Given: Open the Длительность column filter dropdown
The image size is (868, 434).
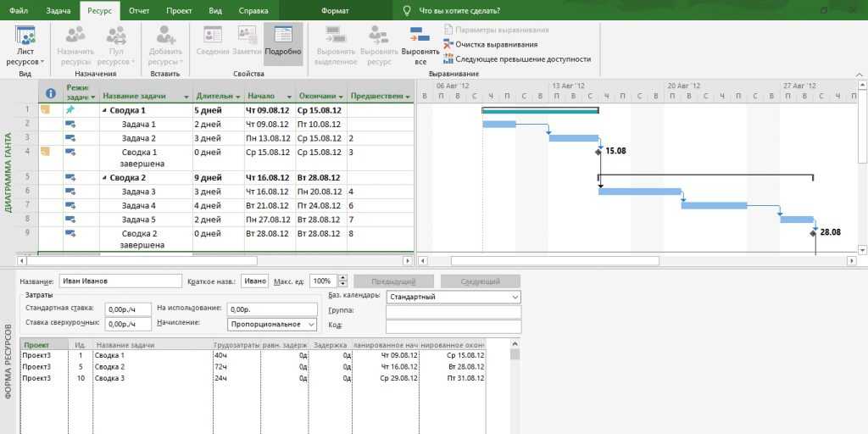Looking at the screenshot, I should (237, 97).
